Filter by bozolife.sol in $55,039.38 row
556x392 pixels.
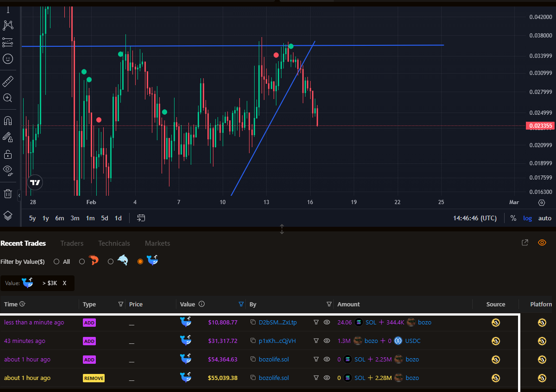[316, 378]
